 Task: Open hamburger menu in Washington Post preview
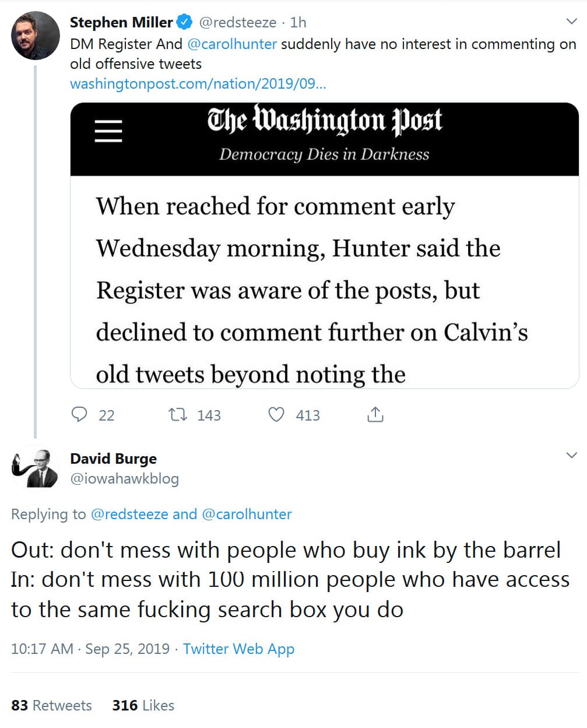[x=108, y=131]
